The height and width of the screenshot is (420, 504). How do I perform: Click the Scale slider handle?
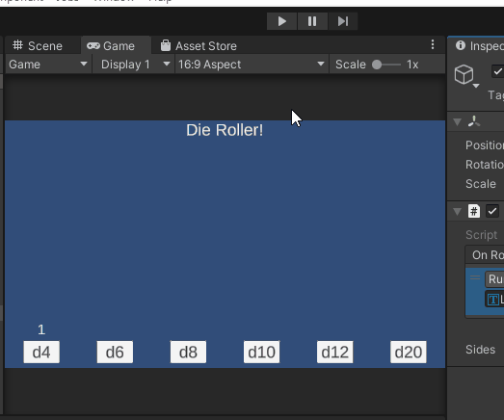tap(377, 65)
